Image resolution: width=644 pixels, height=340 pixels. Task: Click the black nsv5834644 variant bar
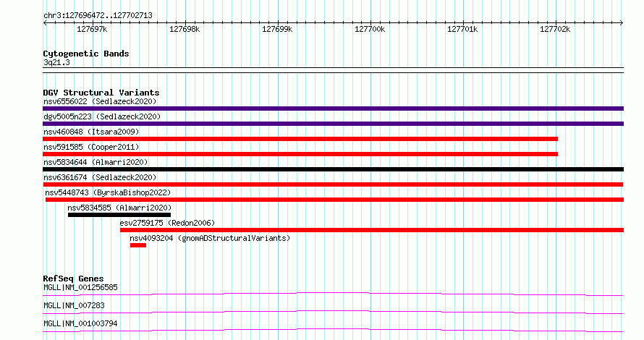[x=333, y=169]
